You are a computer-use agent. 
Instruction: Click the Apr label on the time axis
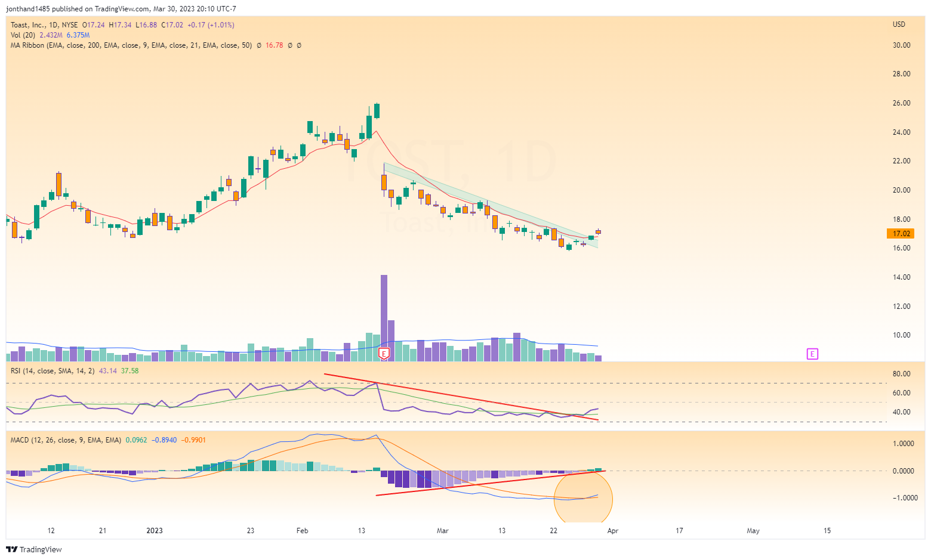point(613,531)
